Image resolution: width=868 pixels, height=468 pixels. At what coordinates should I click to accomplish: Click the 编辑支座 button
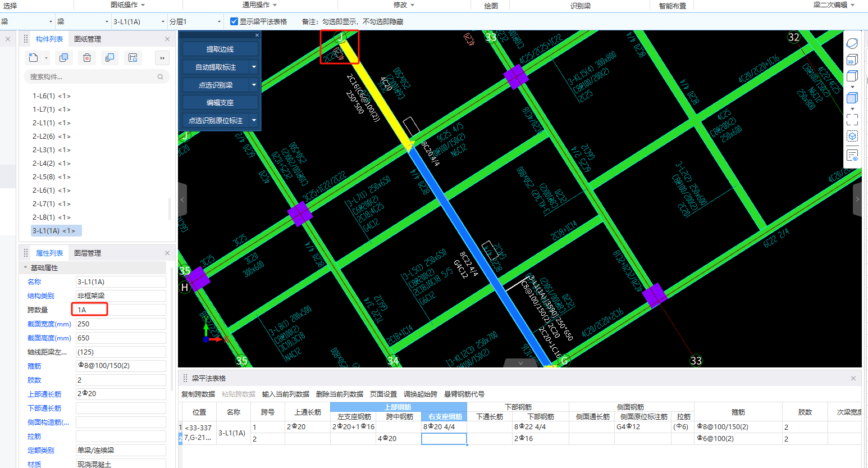click(220, 102)
